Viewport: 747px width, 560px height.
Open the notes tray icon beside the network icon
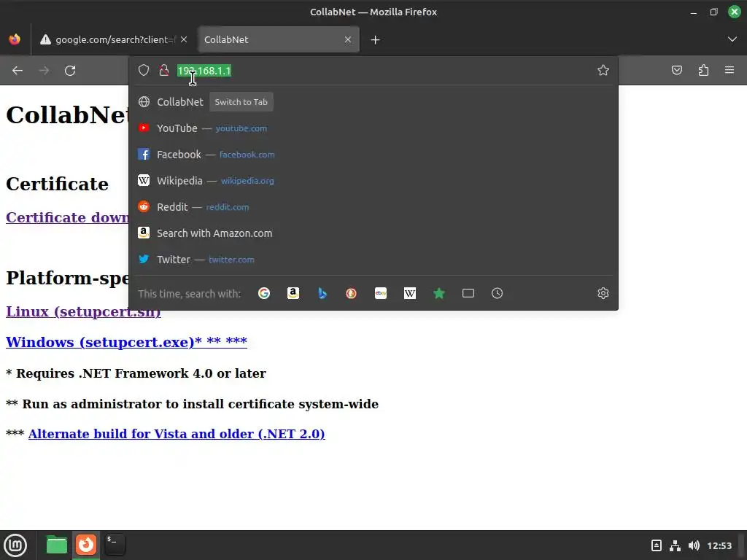click(656, 545)
